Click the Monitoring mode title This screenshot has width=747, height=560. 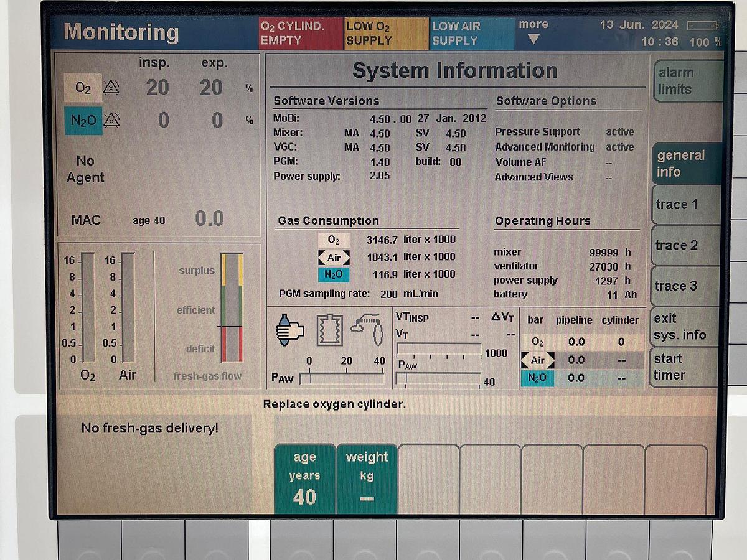(121, 32)
